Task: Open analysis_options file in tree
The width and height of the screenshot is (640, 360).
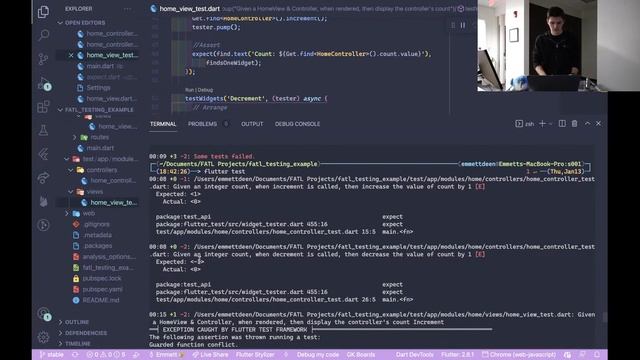Action: click(109, 257)
